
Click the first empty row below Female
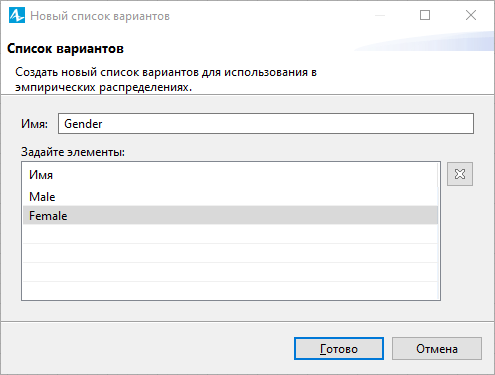230,234
